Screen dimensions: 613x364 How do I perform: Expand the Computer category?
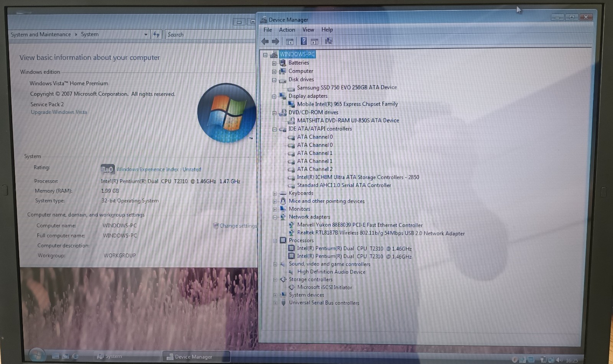click(x=274, y=72)
